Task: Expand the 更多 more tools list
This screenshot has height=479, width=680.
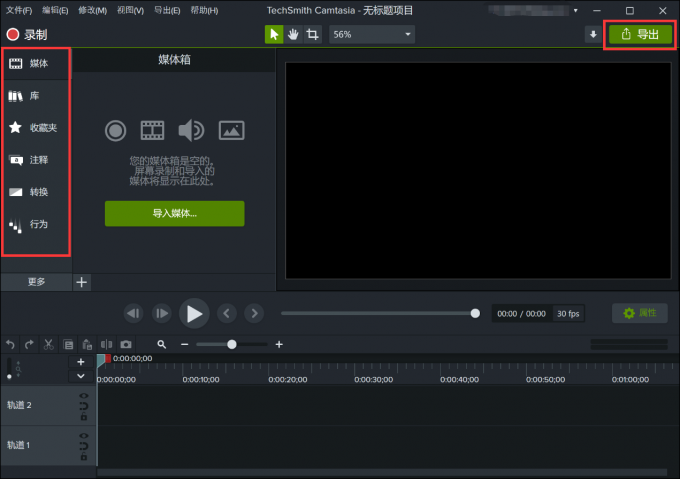Action: pos(36,282)
